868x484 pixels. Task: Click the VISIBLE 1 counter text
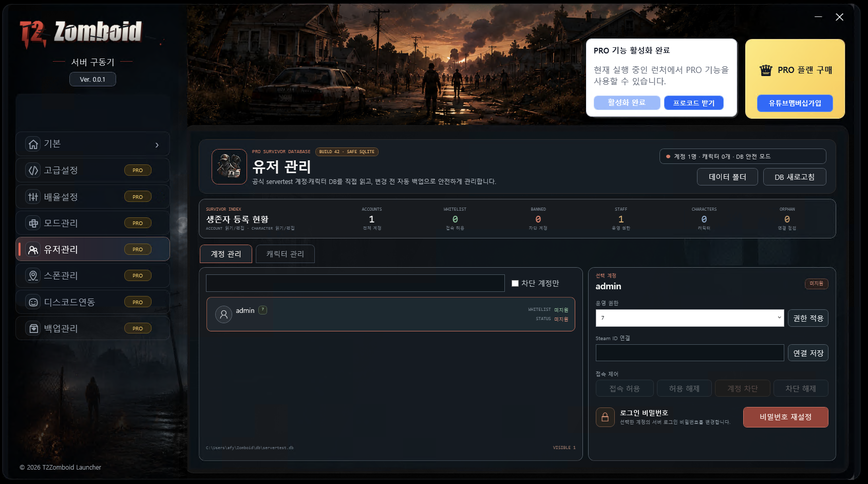[x=564, y=448]
